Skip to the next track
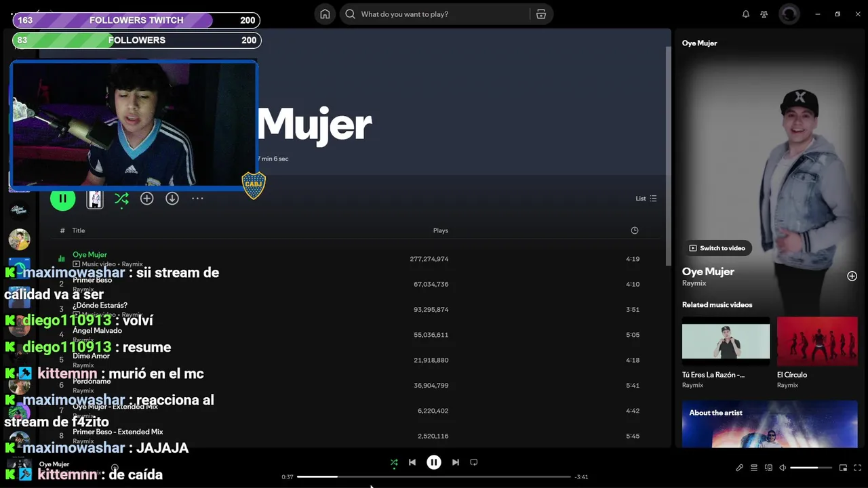 click(456, 462)
